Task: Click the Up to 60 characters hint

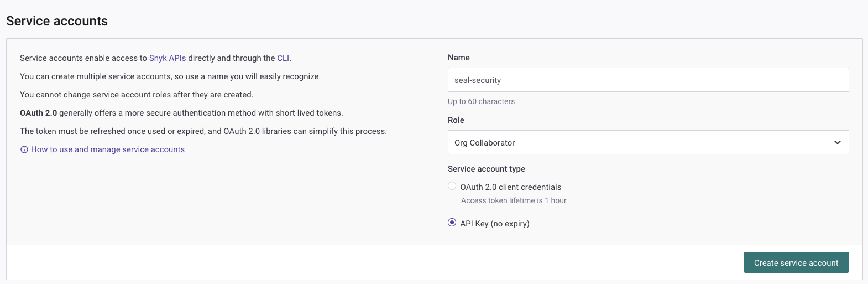Action: coord(481,101)
